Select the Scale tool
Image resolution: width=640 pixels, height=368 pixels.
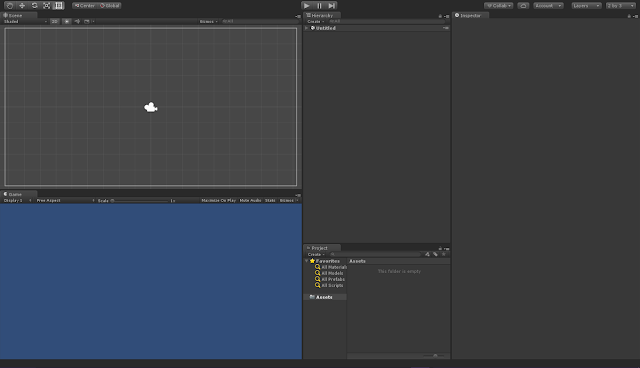click(47, 6)
